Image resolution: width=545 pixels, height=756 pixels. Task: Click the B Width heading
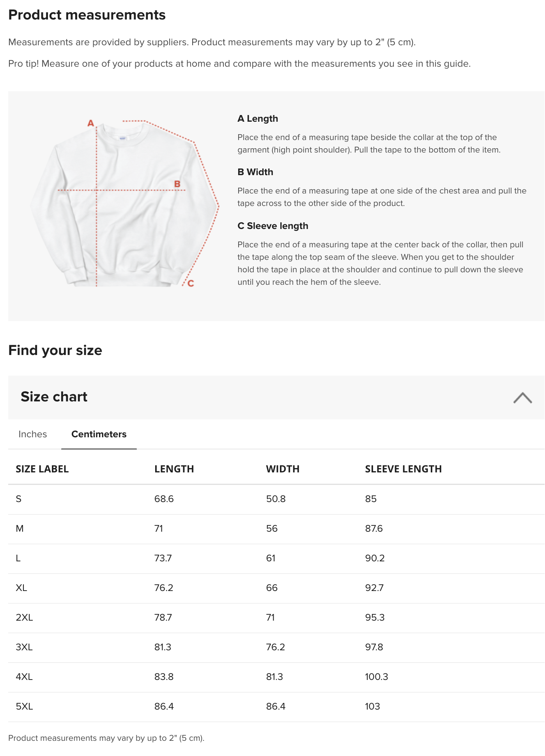click(x=255, y=172)
